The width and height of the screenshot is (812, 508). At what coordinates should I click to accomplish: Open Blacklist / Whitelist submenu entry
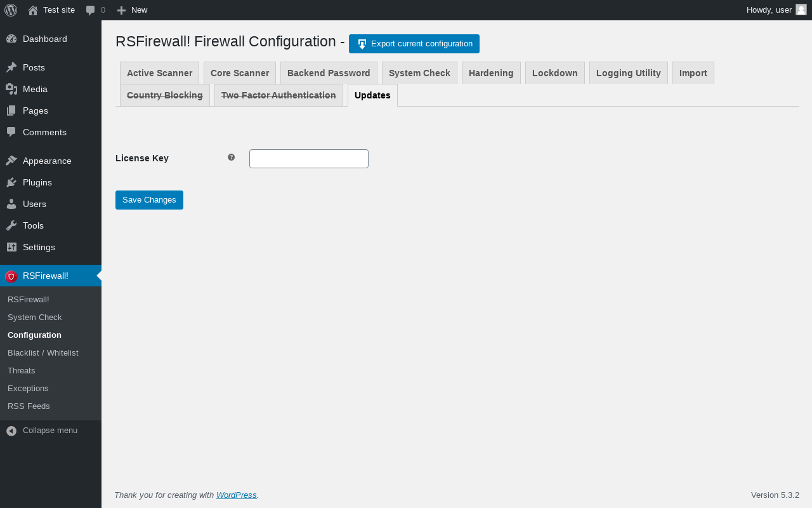[x=43, y=352]
